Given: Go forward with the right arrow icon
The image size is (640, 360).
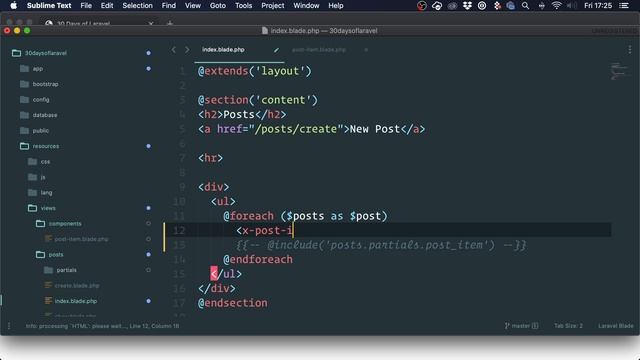Looking at the screenshot, I should tap(187, 49).
